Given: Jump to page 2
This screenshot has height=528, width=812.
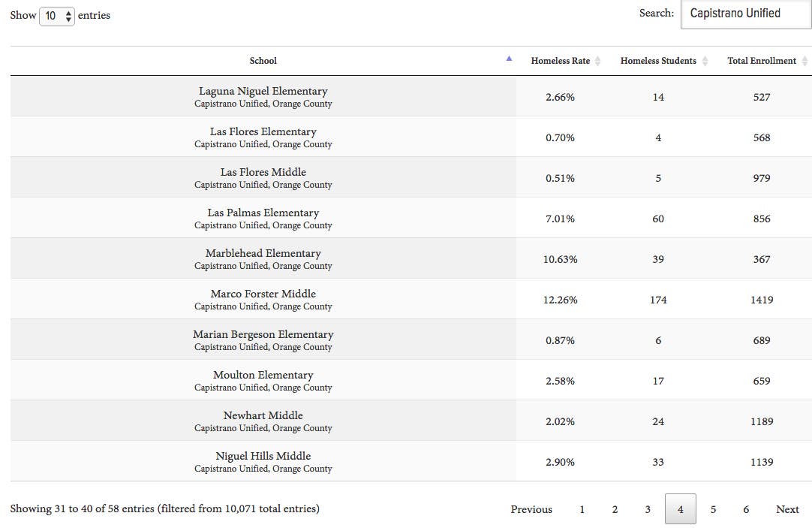Looking at the screenshot, I should 615,509.
